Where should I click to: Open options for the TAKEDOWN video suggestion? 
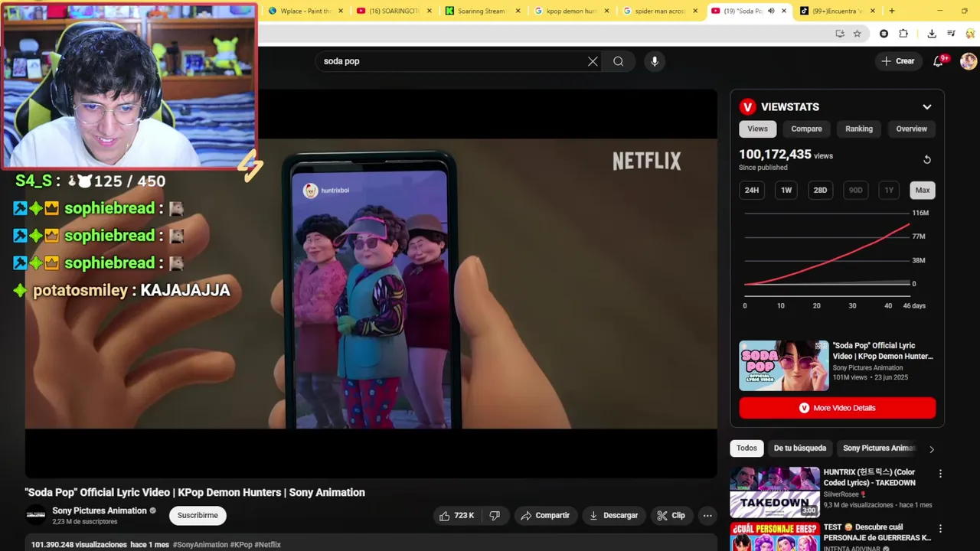(x=940, y=474)
